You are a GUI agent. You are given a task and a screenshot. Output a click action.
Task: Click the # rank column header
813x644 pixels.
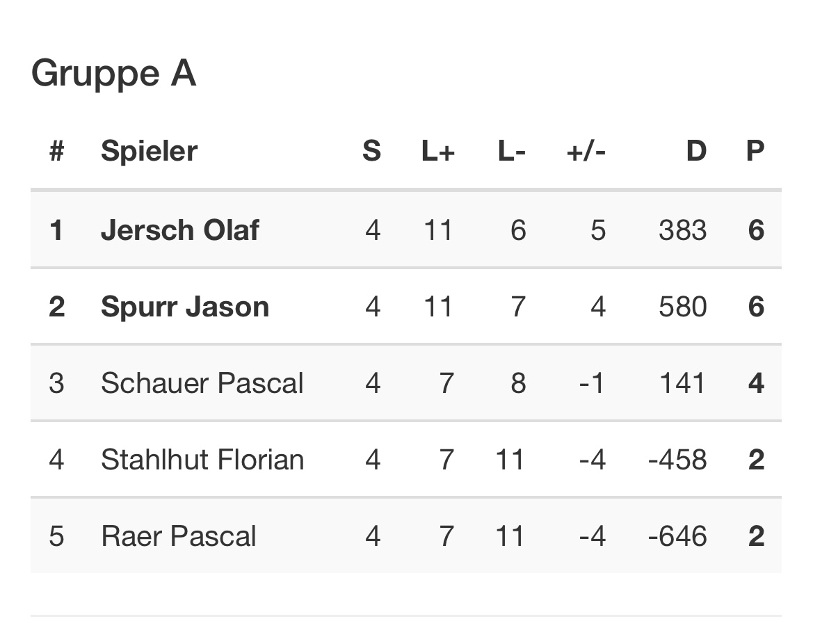(57, 151)
